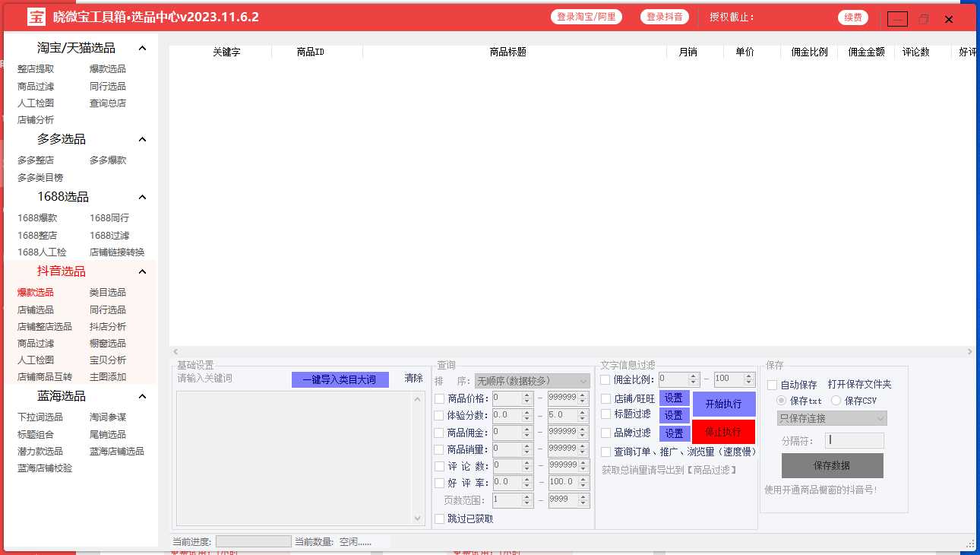980x555 pixels.
Task: Click the 商品标题 column header
Action: 508,52
